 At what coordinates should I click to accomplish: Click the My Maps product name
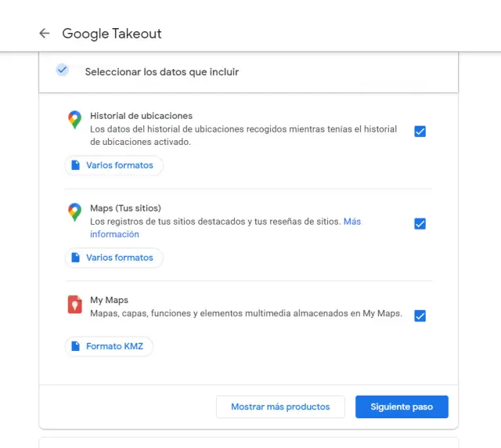coord(109,300)
